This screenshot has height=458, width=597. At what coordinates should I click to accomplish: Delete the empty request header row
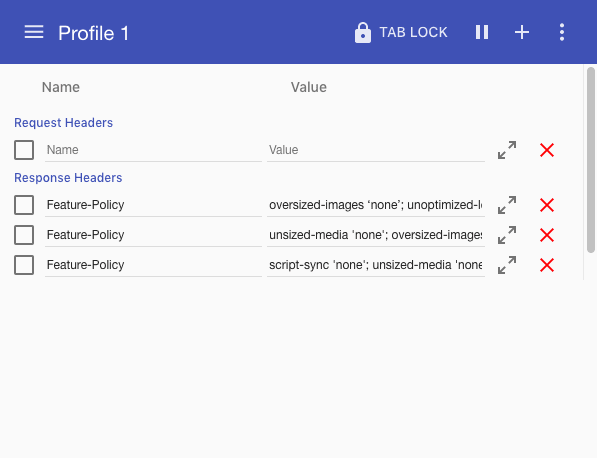point(547,150)
